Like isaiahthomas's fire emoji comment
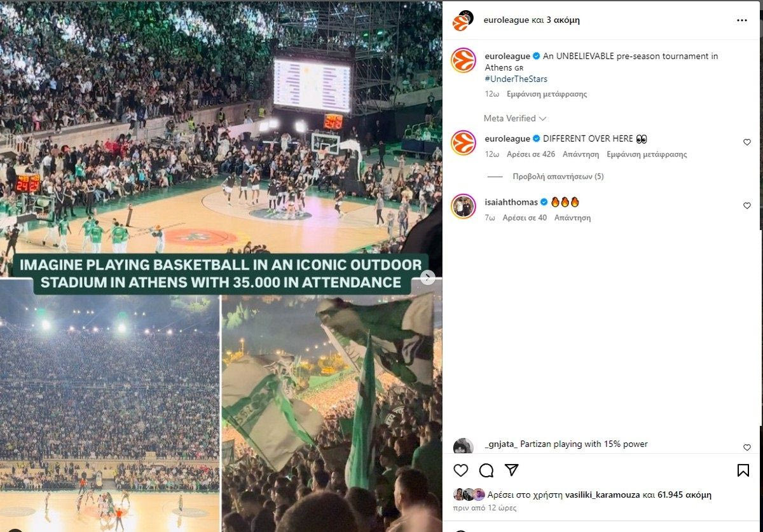Screen dimensions: 763x532 [747, 206]
